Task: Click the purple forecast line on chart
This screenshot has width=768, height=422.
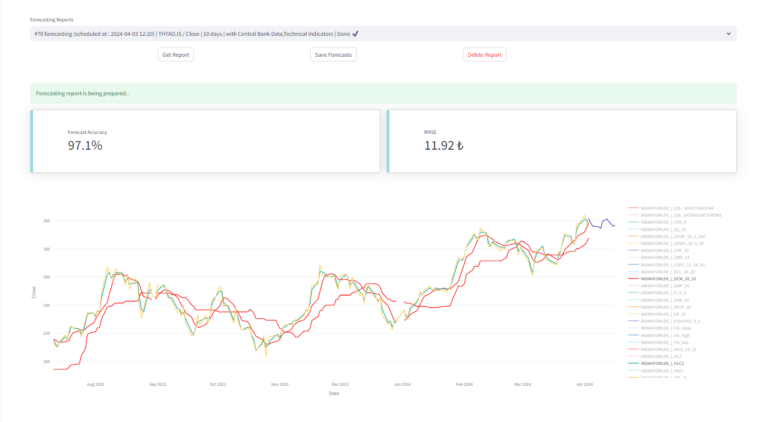Action: [603, 224]
